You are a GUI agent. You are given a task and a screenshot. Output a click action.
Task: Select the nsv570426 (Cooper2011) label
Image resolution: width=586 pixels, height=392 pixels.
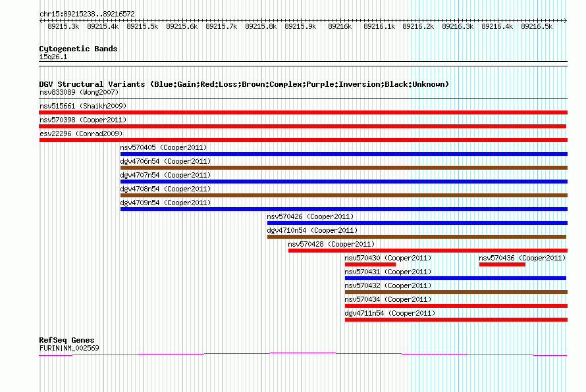[310, 216]
